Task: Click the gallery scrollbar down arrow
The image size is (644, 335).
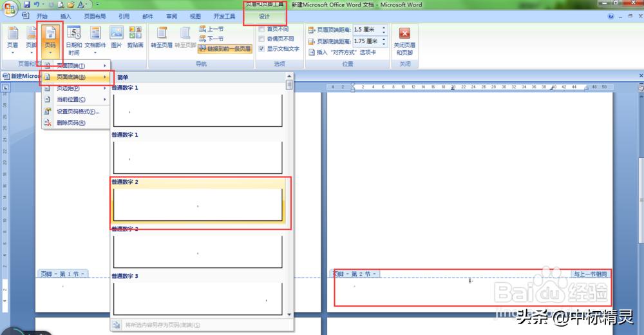Action: coord(289,314)
